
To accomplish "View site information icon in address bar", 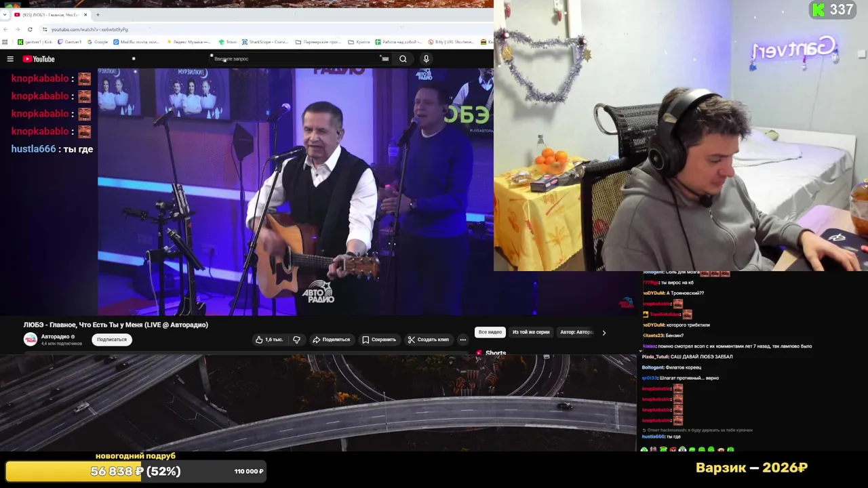I will 45,29.
